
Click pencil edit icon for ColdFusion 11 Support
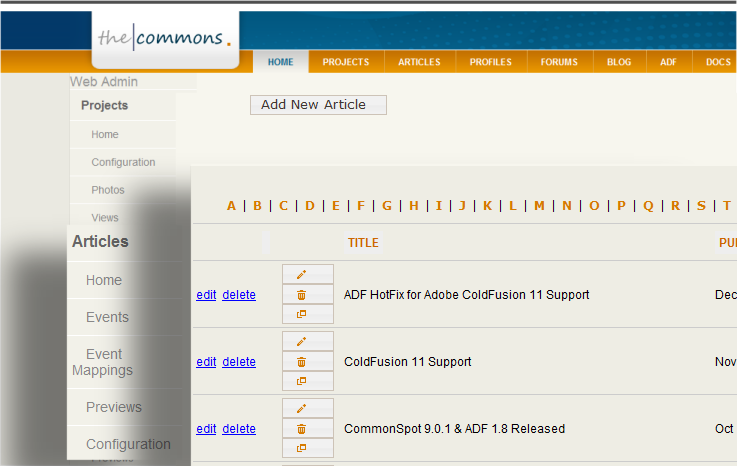click(x=308, y=341)
